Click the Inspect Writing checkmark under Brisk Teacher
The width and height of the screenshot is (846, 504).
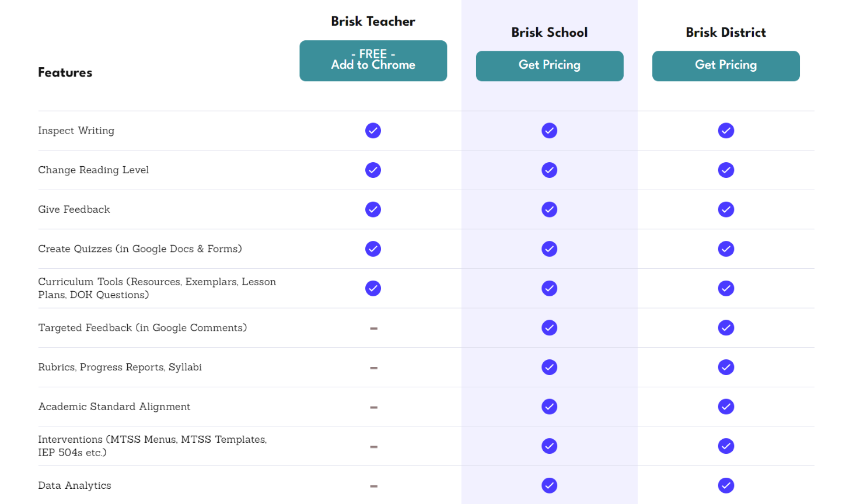373,131
